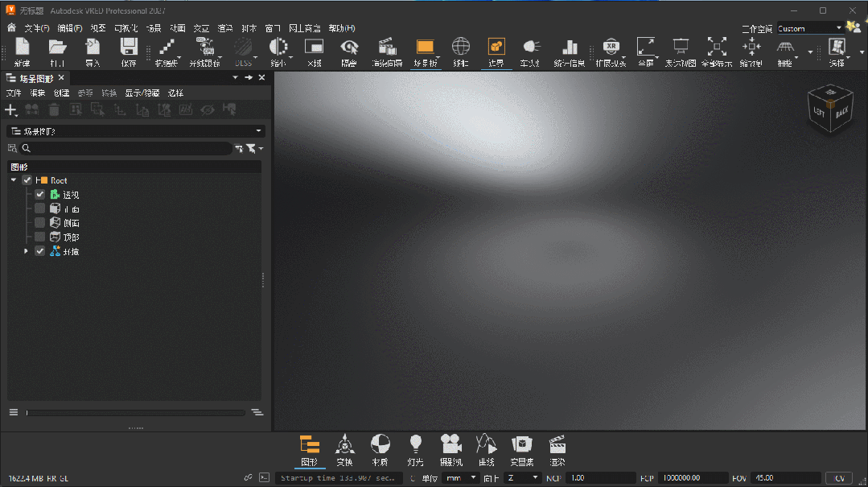Open the up-axis Z dropdown
This screenshot has width=868, height=487.
tap(522, 477)
